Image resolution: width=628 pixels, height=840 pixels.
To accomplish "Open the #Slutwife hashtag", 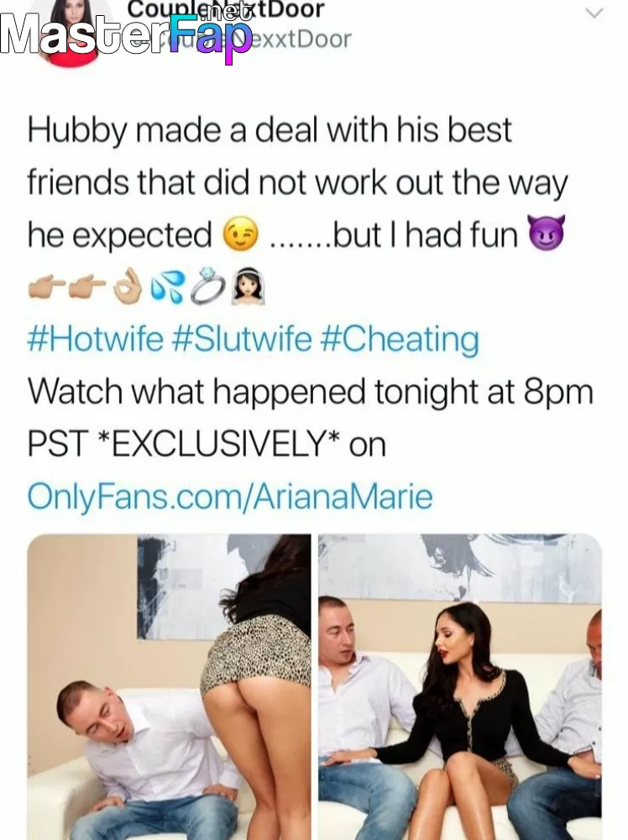I will pos(242,339).
